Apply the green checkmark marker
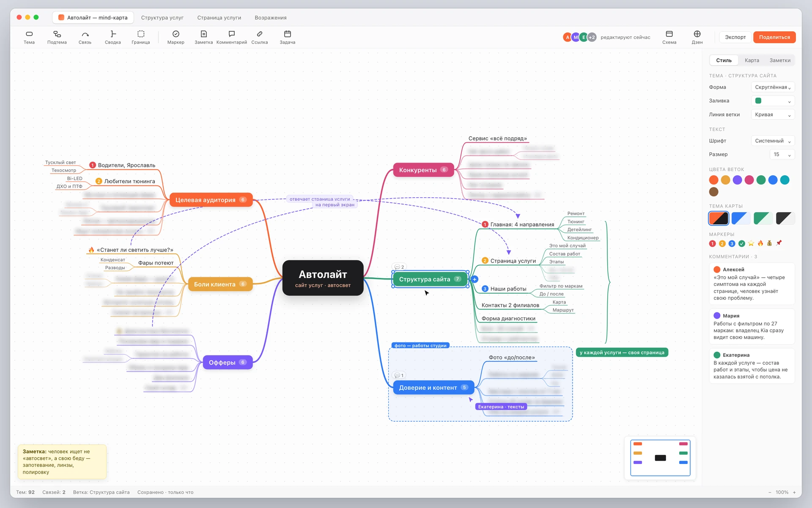Image resolution: width=812 pixels, height=508 pixels. tap(741, 243)
